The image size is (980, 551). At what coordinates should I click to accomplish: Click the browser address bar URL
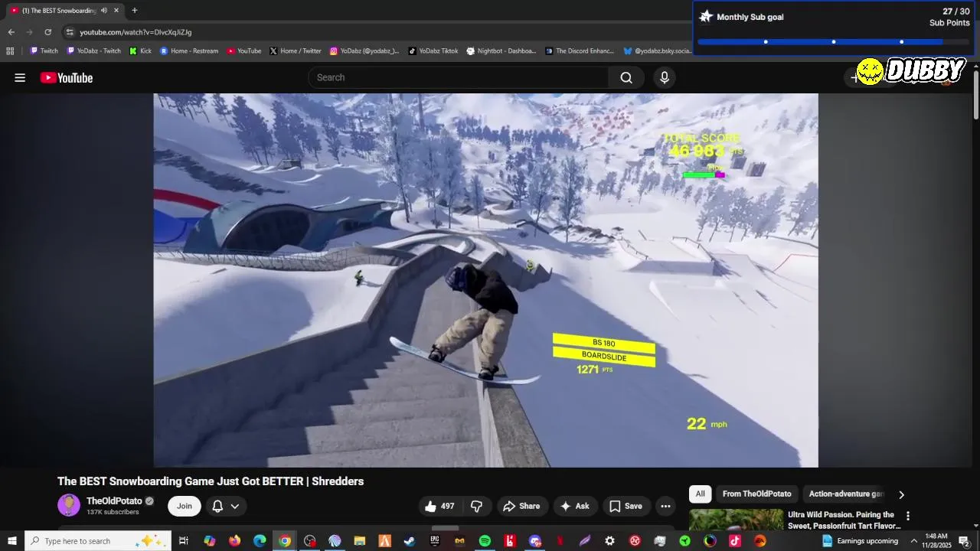[136, 32]
